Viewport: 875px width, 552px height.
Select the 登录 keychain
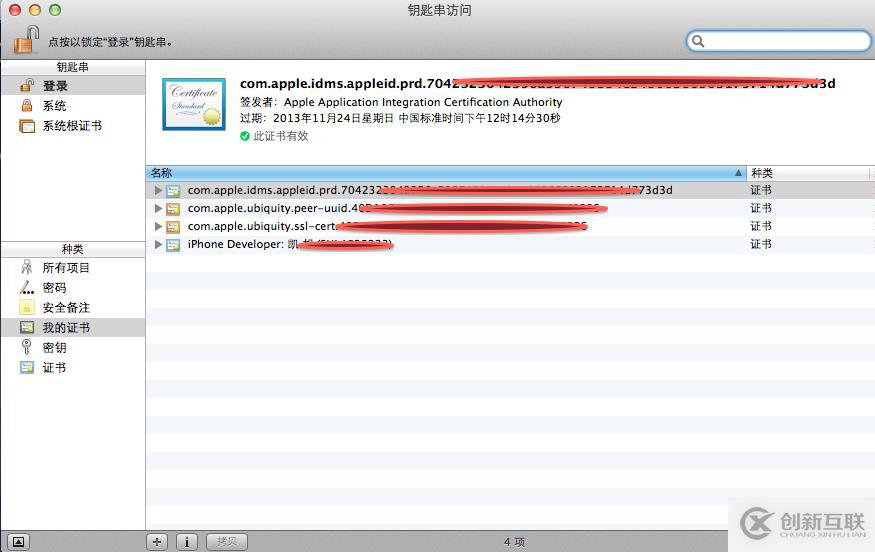(73, 86)
